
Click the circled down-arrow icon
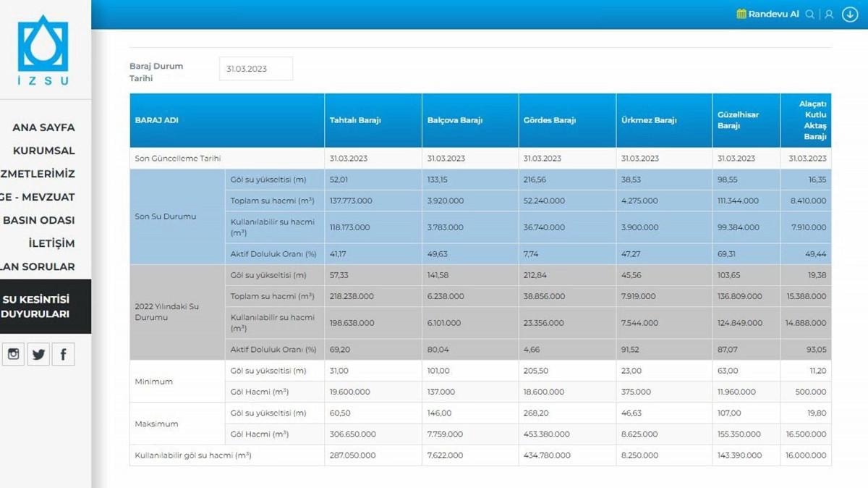pos(850,14)
